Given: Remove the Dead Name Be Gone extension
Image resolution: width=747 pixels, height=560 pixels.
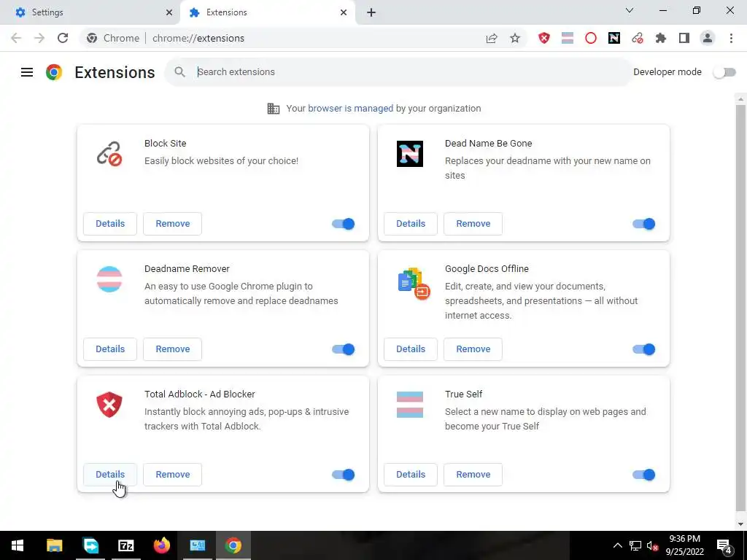Looking at the screenshot, I should (473, 224).
